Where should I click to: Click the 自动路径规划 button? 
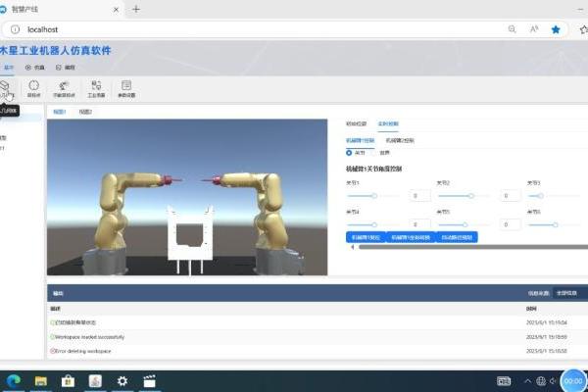point(456,237)
